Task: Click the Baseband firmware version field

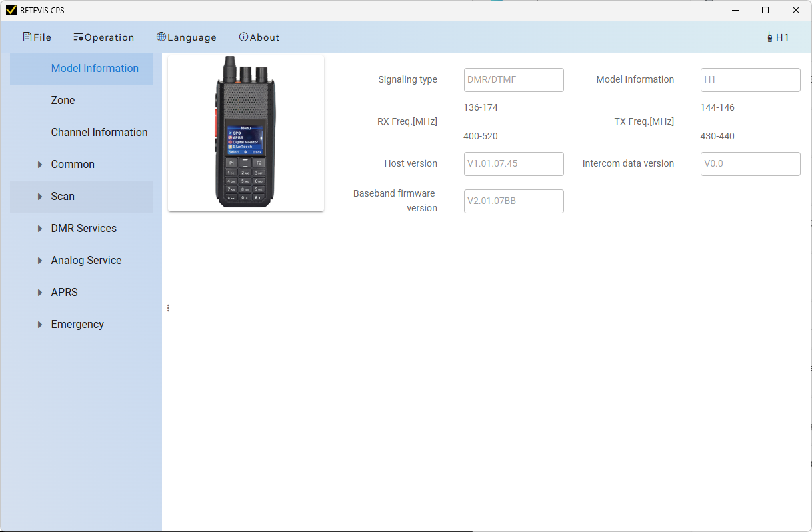Action: 513,201
